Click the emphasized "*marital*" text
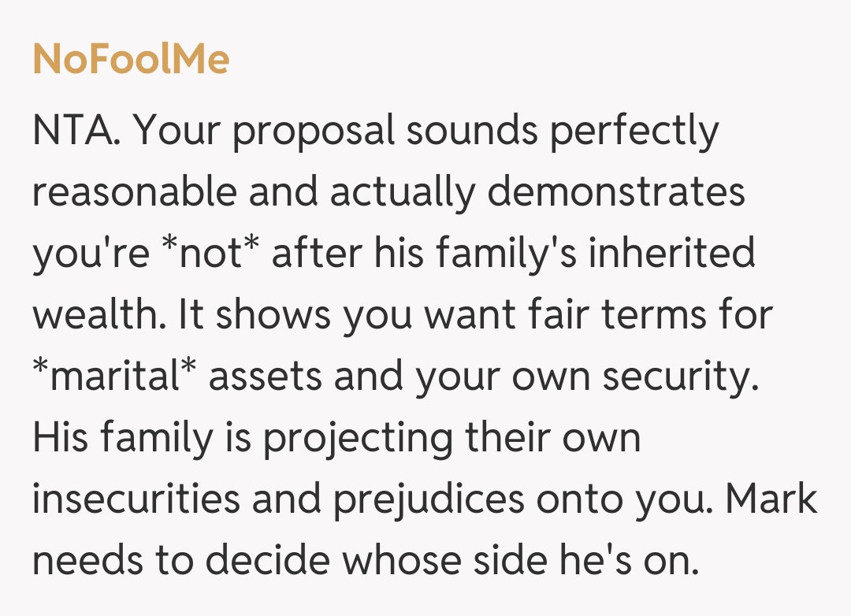The width and height of the screenshot is (851, 616). (x=115, y=377)
